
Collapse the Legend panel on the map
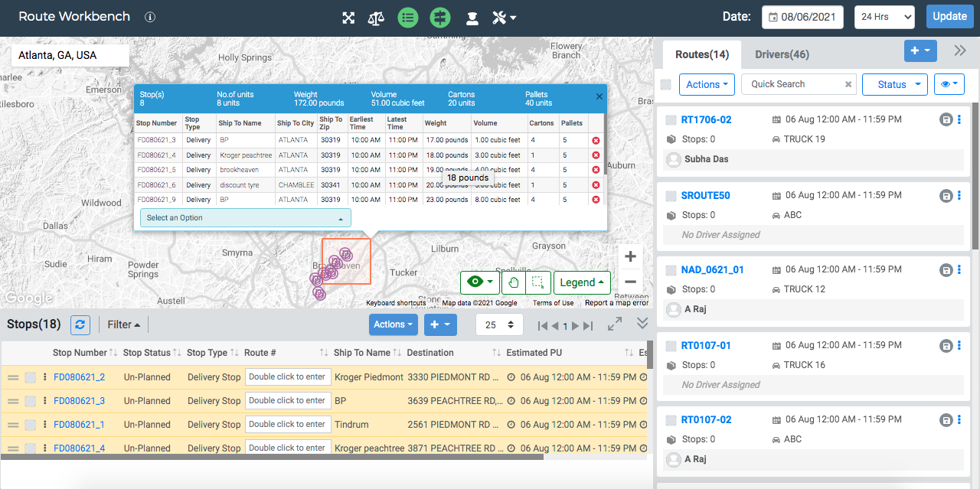(x=581, y=282)
